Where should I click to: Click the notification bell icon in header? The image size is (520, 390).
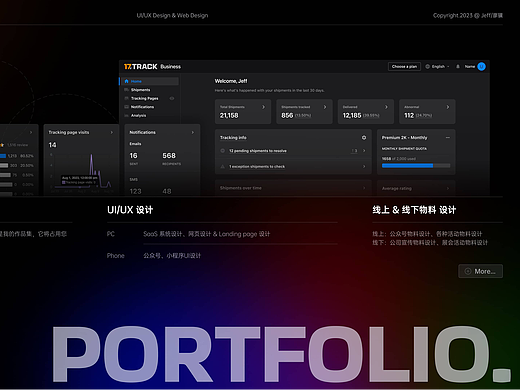[458, 67]
